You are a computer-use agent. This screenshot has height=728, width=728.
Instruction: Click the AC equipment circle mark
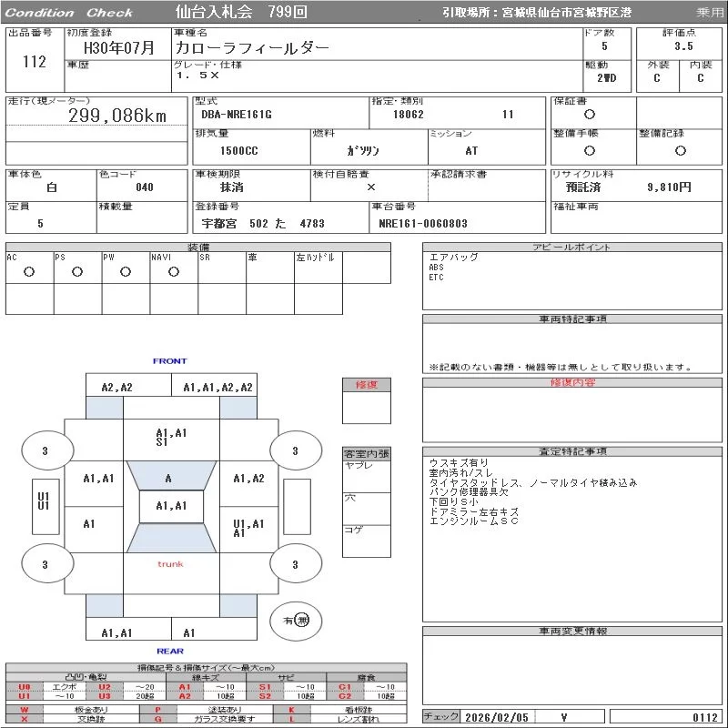pyautogui.click(x=29, y=272)
